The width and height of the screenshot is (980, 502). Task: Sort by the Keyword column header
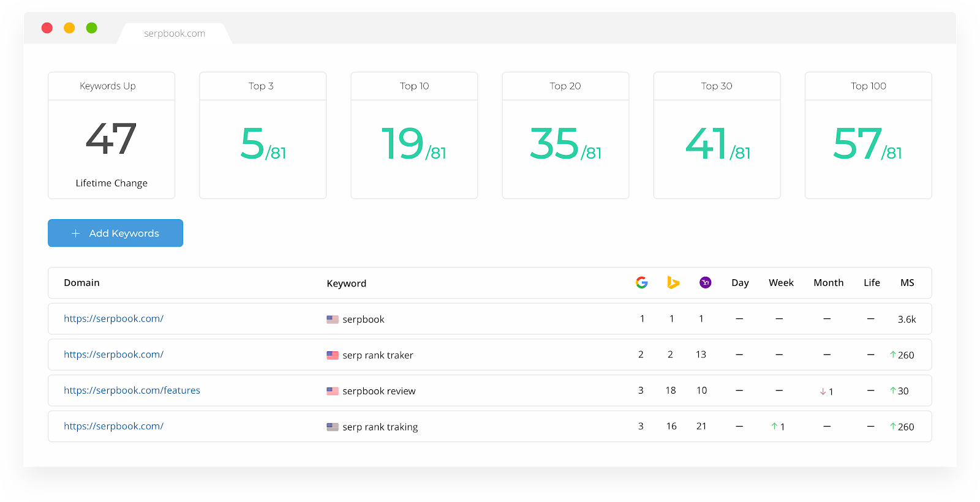[347, 283]
